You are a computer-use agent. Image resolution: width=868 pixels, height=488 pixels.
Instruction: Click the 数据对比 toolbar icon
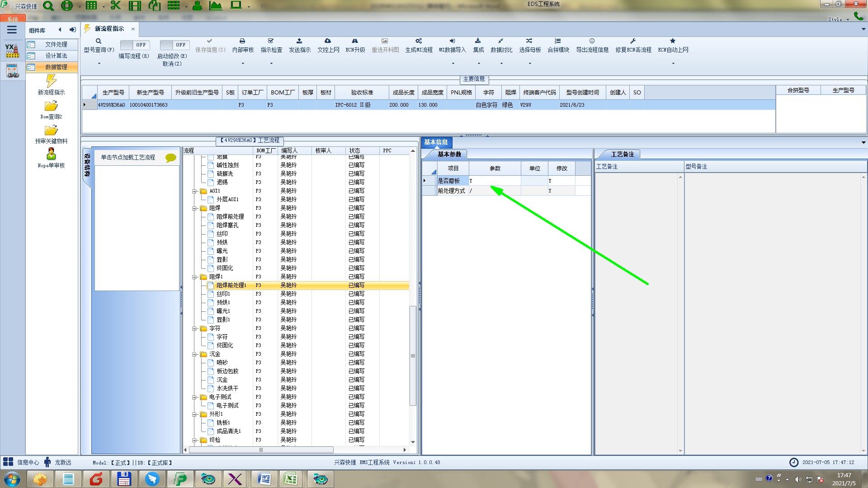click(501, 41)
